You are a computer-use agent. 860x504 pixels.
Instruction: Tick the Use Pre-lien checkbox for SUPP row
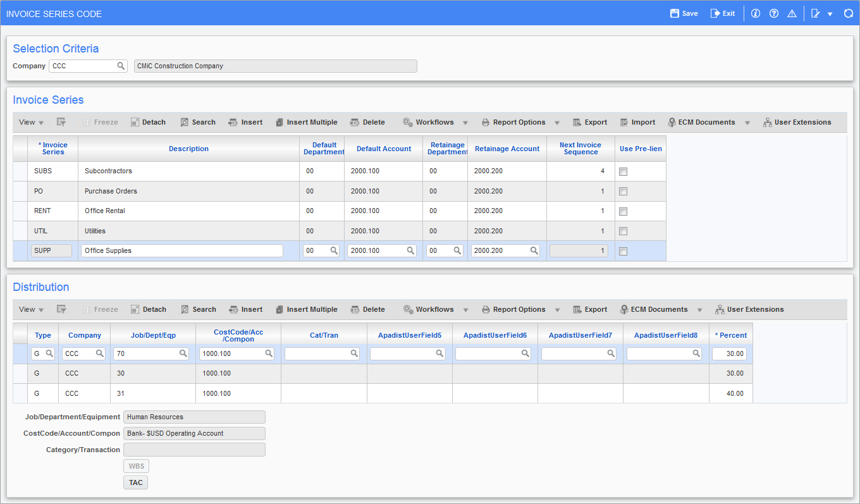pos(623,250)
